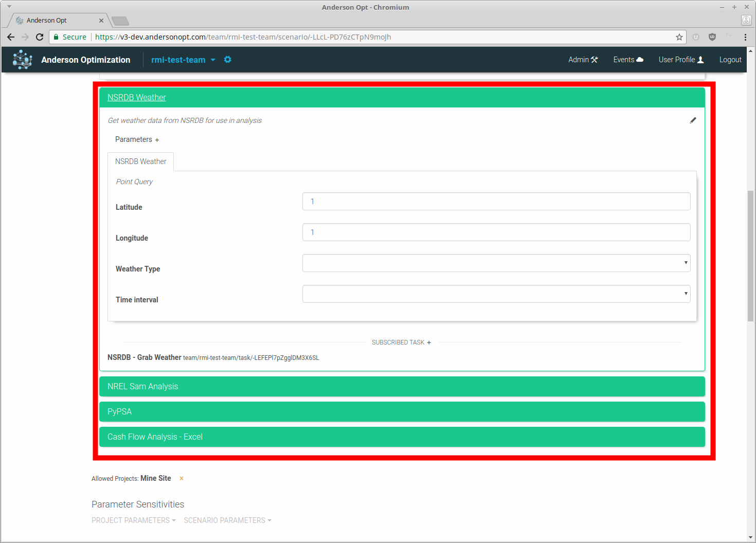Image resolution: width=756 pixels, height=543 pixels.
Task: Expand the Scenario Parameters dropdown
Action: pos(227,520)
